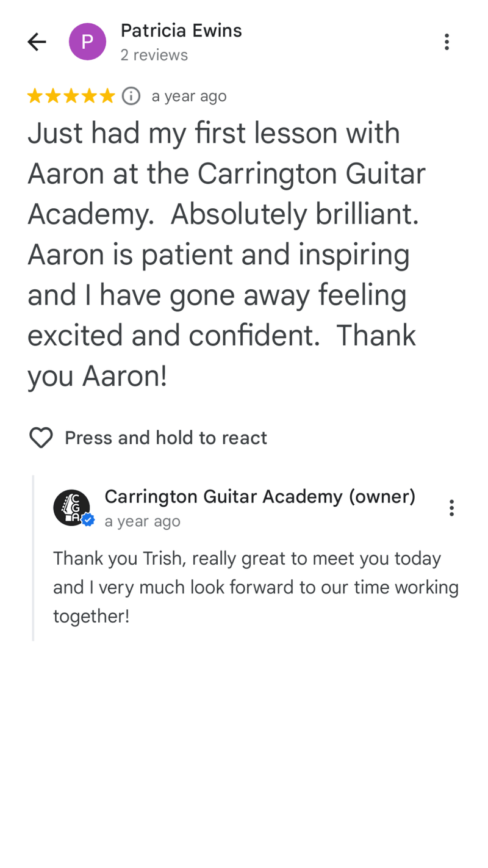The width and height of the screenshot is (488, 868).
Task: Open the three-dot menu on the owner reply
Action: point(452,507)
